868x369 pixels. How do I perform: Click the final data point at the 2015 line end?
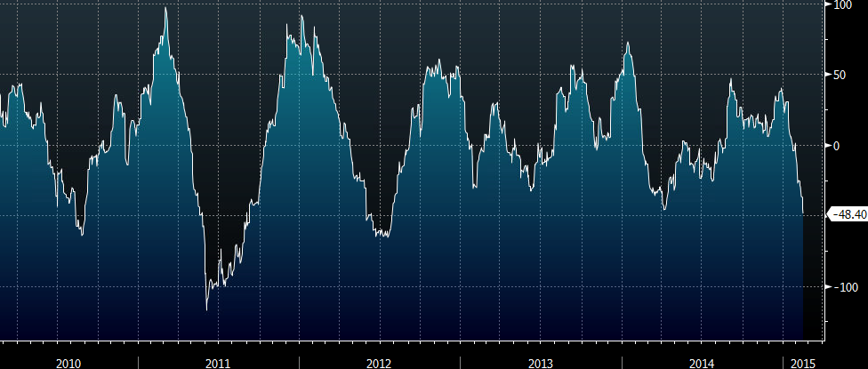click(803, 213)
